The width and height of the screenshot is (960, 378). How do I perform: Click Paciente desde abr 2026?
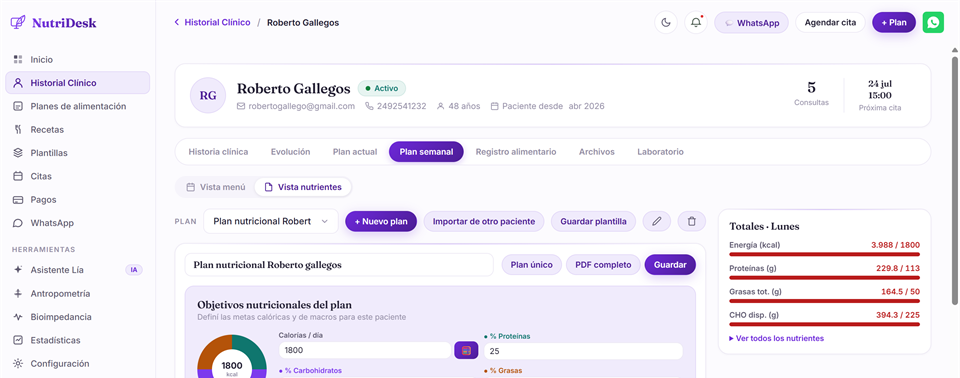coord(548,106)
